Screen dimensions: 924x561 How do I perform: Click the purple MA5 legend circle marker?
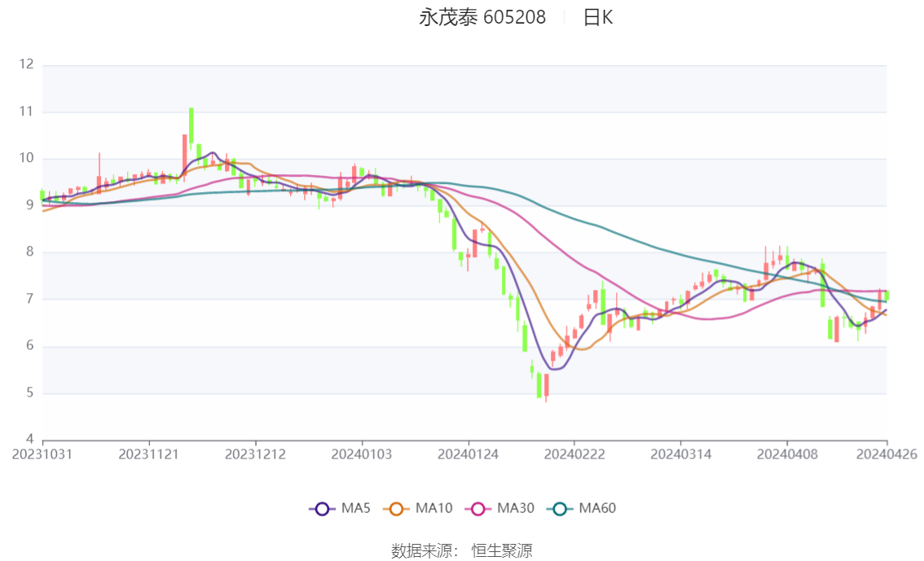click(x=322, y=509)
